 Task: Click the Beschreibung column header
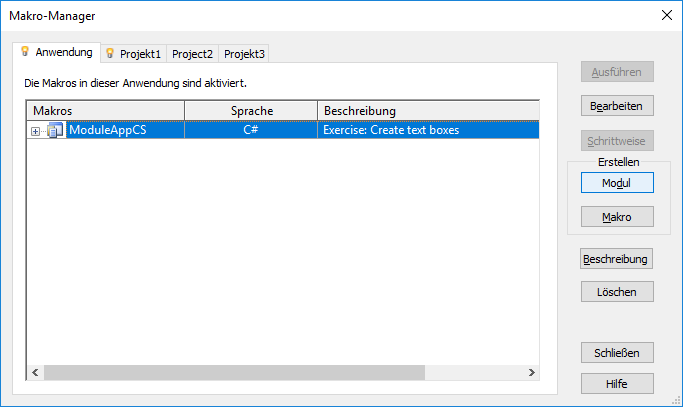[429, 111]
